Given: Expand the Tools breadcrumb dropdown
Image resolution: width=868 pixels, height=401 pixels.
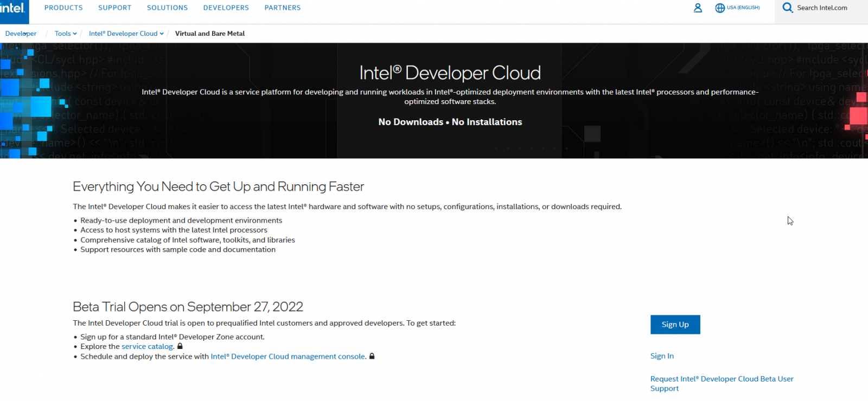Looking at the screenshot, I should pos(74,34).
